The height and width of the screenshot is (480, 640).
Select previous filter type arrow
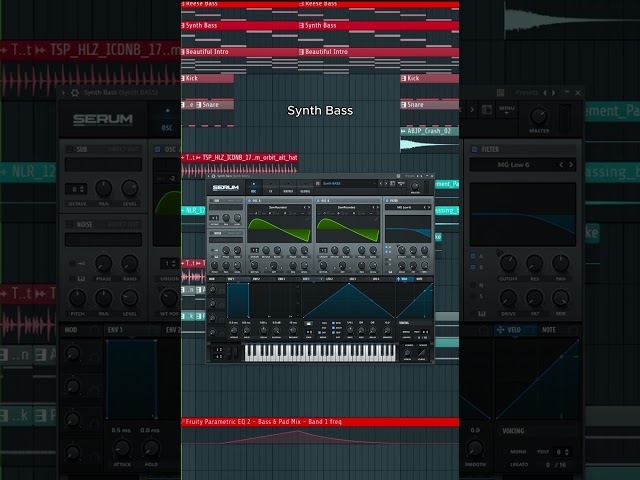click(x=425, y=207)
